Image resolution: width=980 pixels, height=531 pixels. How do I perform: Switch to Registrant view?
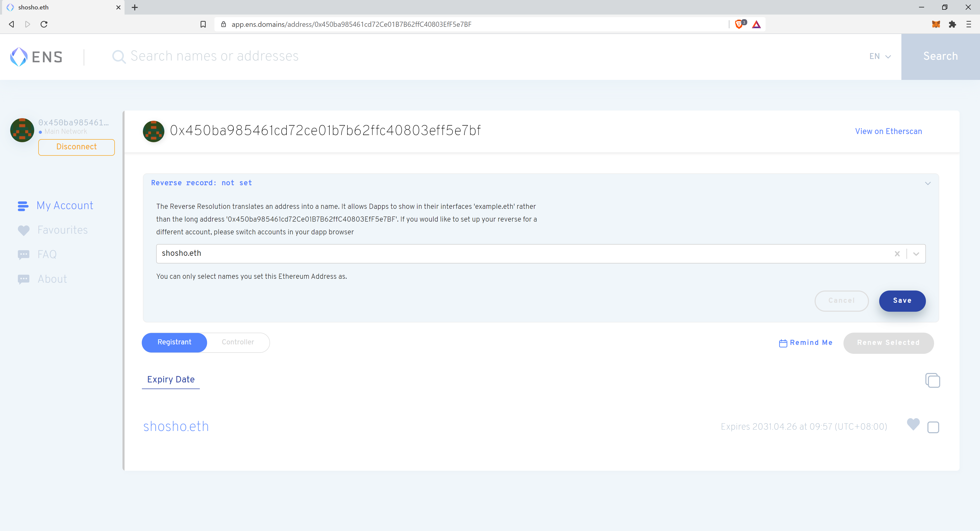(x=174, y=342)
